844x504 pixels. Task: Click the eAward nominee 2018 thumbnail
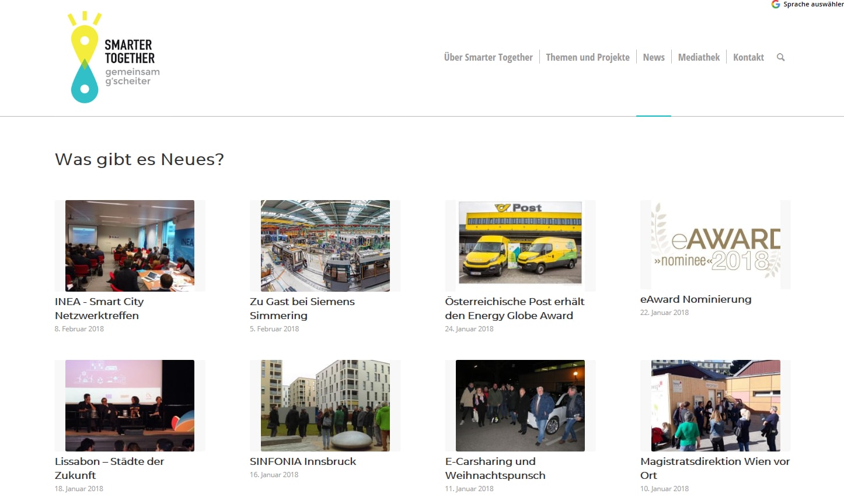pyautogui.click(x=716, y=244)
